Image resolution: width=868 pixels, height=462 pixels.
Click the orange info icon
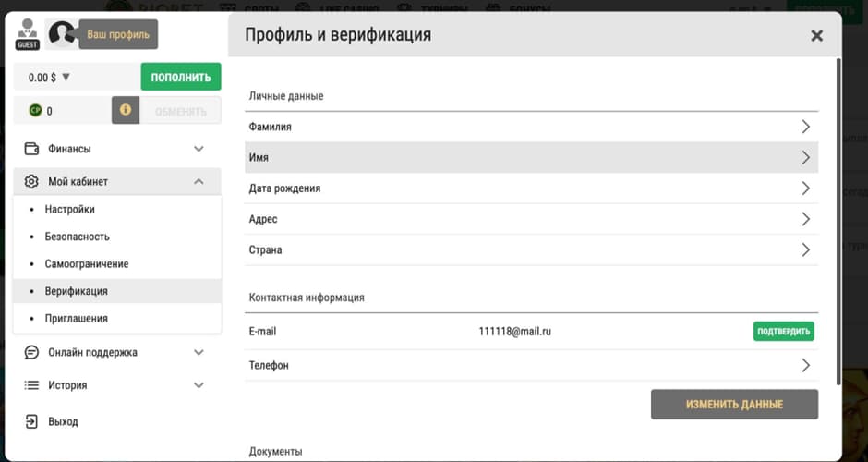click(x=126, y=110)
